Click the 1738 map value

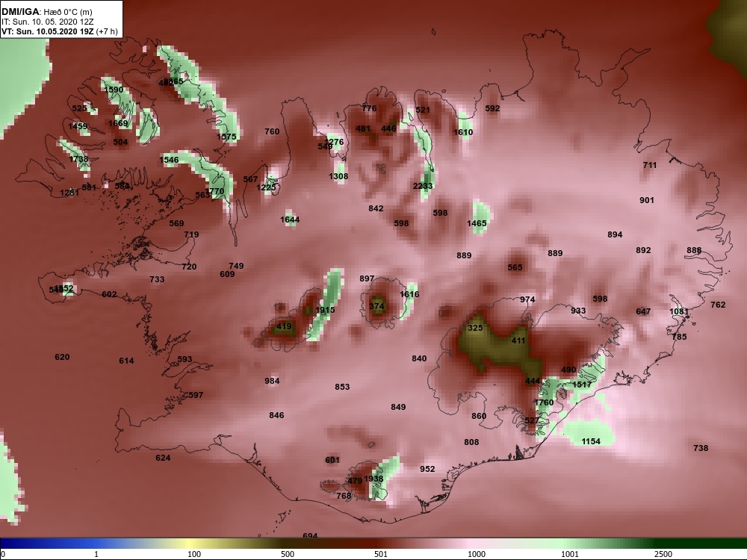pos(78,159)
